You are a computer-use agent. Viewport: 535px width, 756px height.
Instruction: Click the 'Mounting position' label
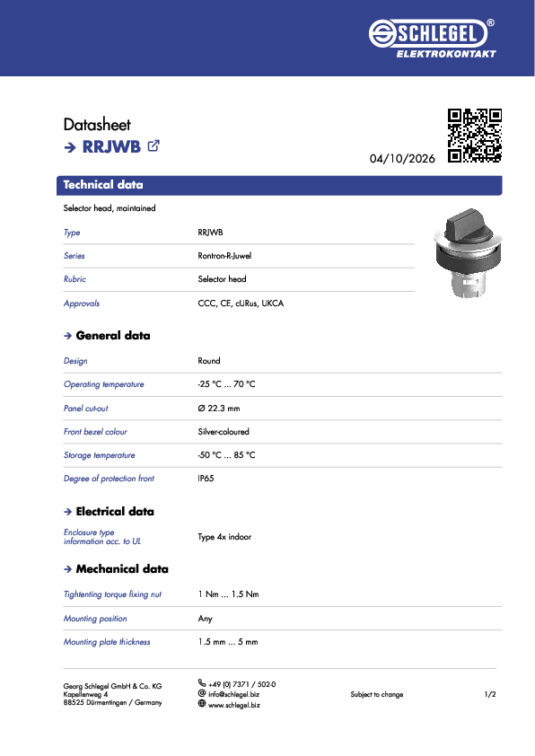[95, 619]
